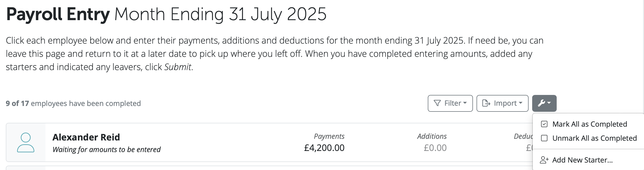Expand the Import dropdown menu

click(502, 103)
